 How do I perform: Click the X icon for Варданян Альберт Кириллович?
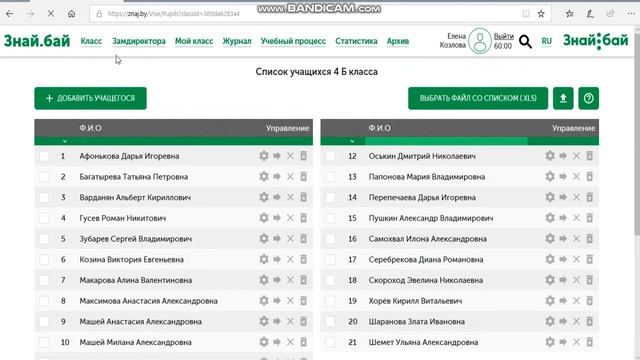pyautogui.click(x=290, y=197)
